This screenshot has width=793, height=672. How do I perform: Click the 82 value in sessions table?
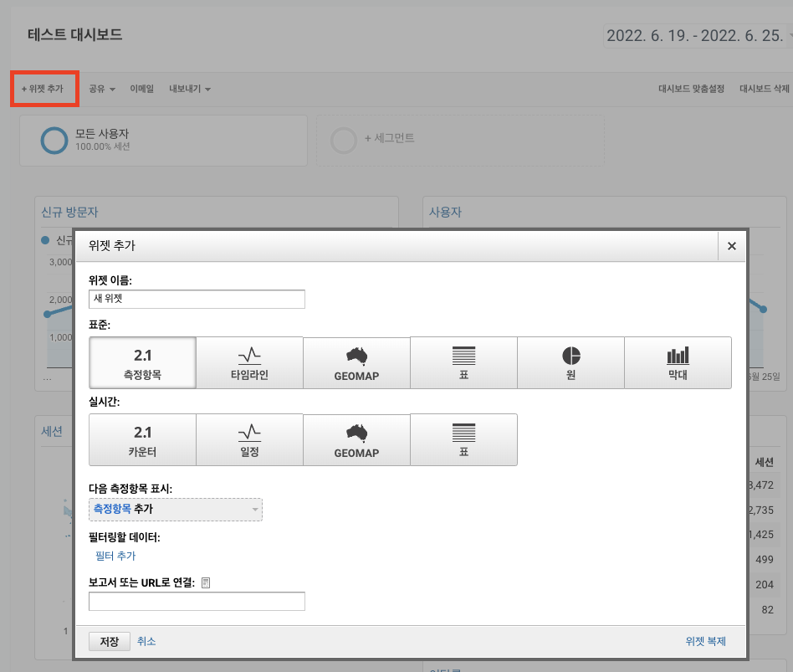(767, 610)
